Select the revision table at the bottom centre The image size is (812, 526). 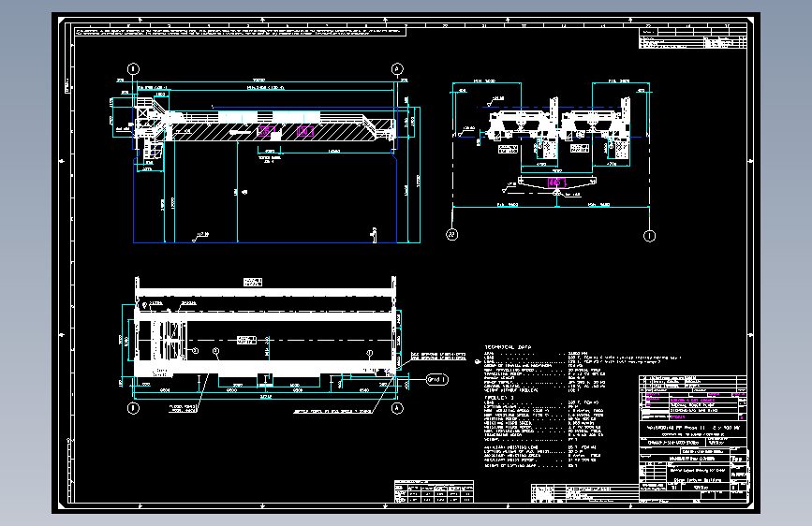coord(434,491)
